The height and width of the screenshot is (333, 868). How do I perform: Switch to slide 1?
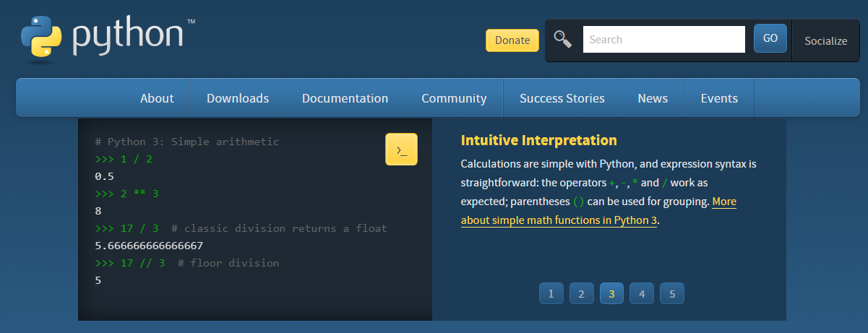pos(551,294)
